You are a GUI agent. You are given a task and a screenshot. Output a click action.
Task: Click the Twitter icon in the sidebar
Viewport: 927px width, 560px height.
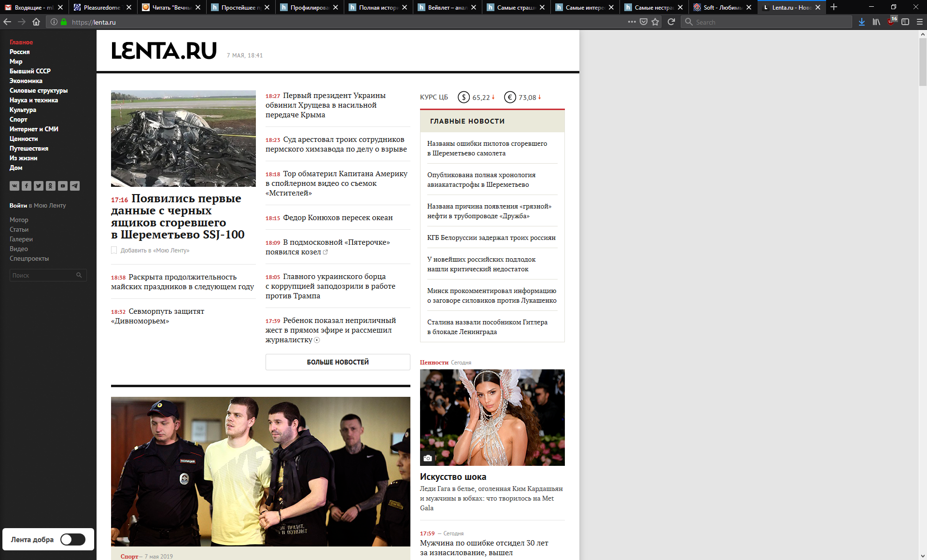tap(39, 186)
